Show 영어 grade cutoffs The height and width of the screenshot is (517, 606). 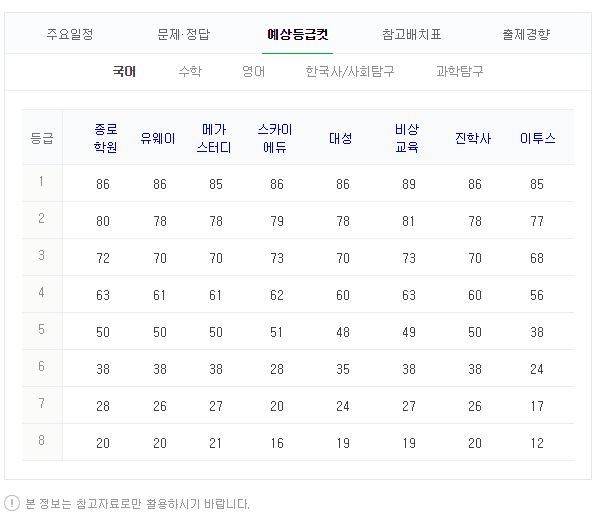[x=253, y=71]
